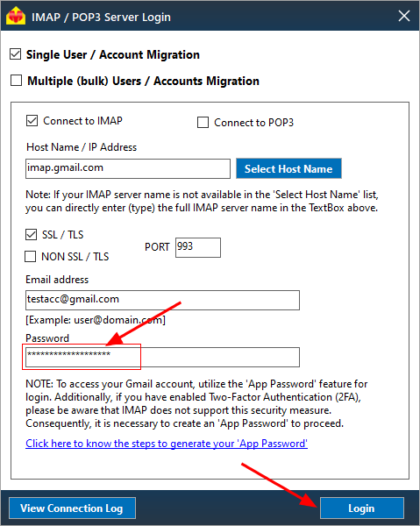This screenshot has height=526, width=420.
Task: Enable Multiple (bulk) Users / Accounts Migration
Action: coord(16,81)
